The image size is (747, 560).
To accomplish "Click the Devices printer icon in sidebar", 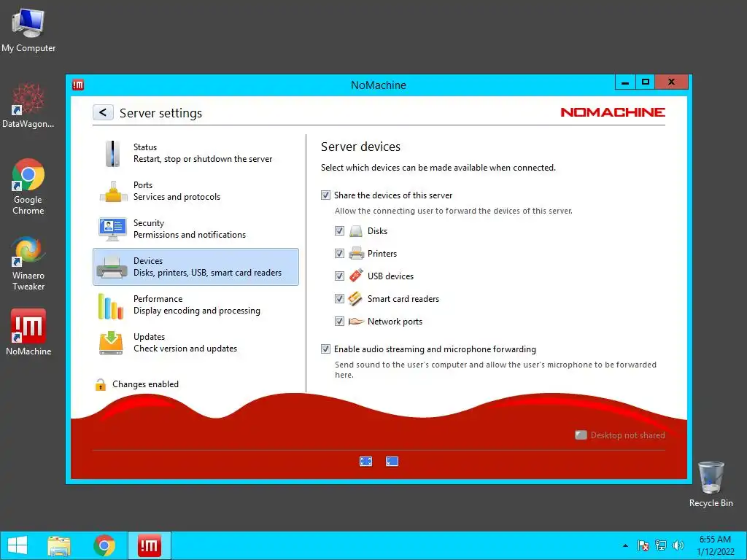I will click(x=112, y=267).
